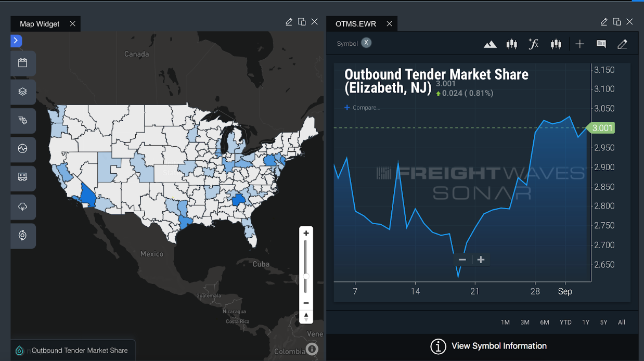Zoom out the map with minus button
Viewport: 644px width, 361px height.
(306, 303)
